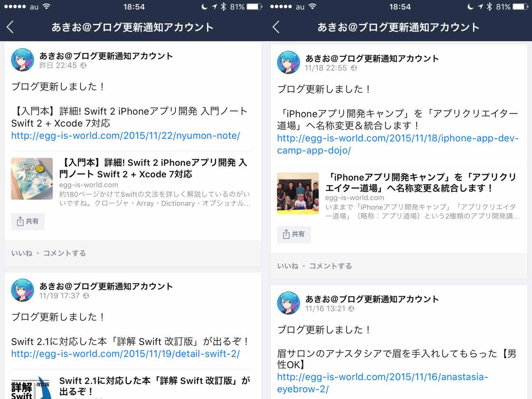This screenshot has height=399, width=532.
Task: Open the anastasia-eyebrow-2 URL link
Action: coord(383,383)
